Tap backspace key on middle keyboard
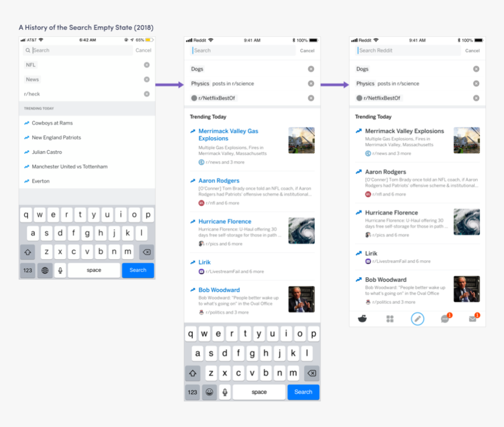504x427 pixels. (x=312, y=373)
